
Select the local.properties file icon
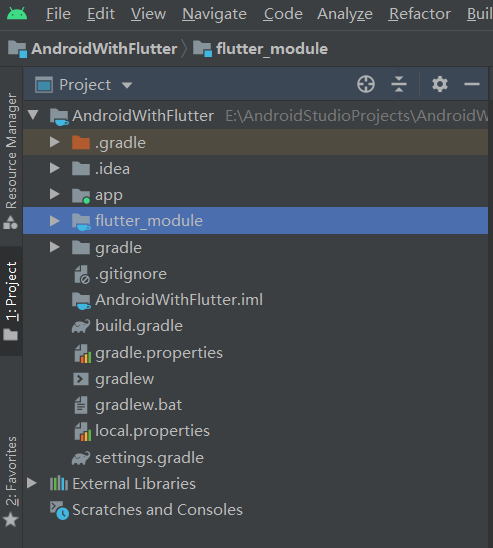[x=82, y=432]
